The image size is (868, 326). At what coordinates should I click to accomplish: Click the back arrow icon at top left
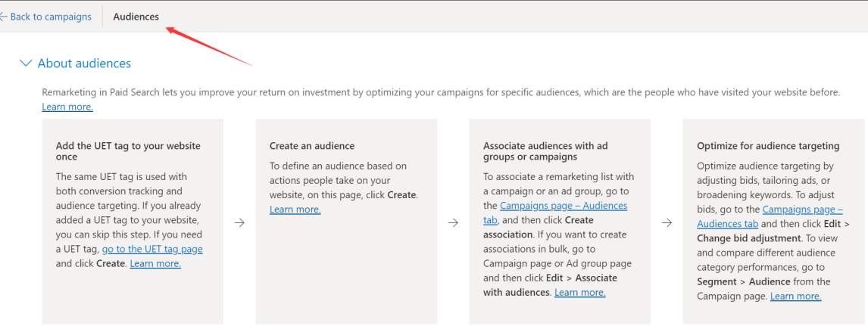pyautogui.click(x=4, y=17)
